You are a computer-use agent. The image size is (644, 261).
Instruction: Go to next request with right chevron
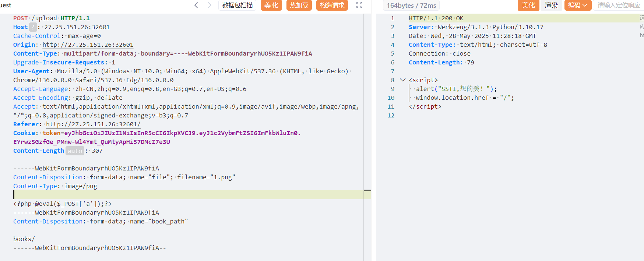click(x=210, y=5)
